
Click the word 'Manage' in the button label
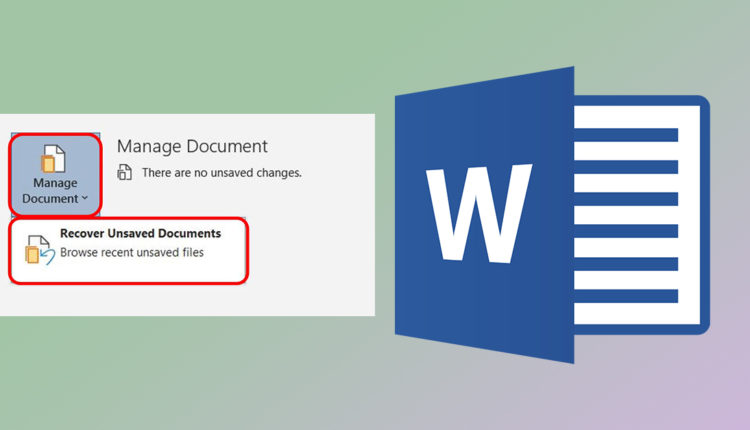point(55,184)
